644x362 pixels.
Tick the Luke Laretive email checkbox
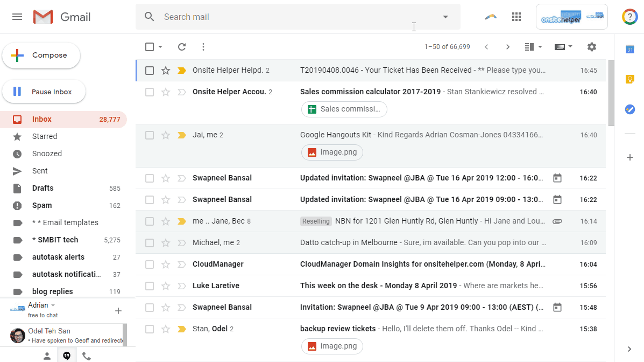150,286
